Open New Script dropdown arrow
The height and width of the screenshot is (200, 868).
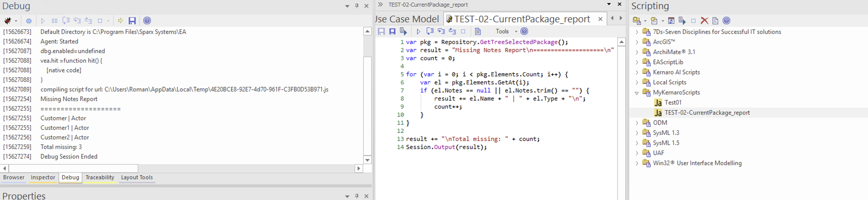(662, 21)
